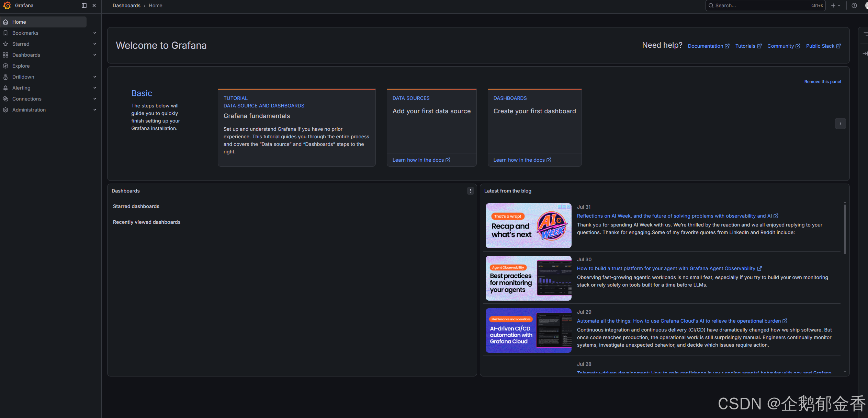Click the Jul 30 blog date
Image resolution: width=868 pixels, height=418 pixels.
click(x=584, y=259)
